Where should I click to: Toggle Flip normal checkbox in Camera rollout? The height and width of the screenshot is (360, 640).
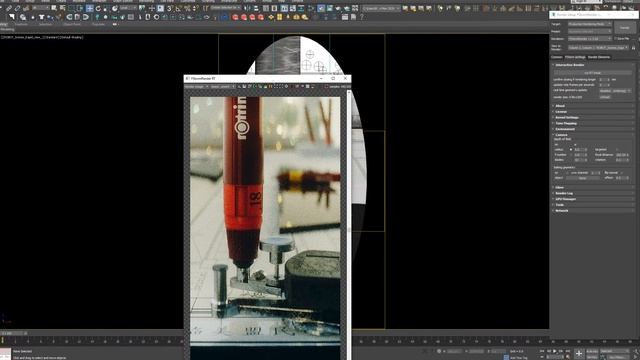click(x=622, y=173)
